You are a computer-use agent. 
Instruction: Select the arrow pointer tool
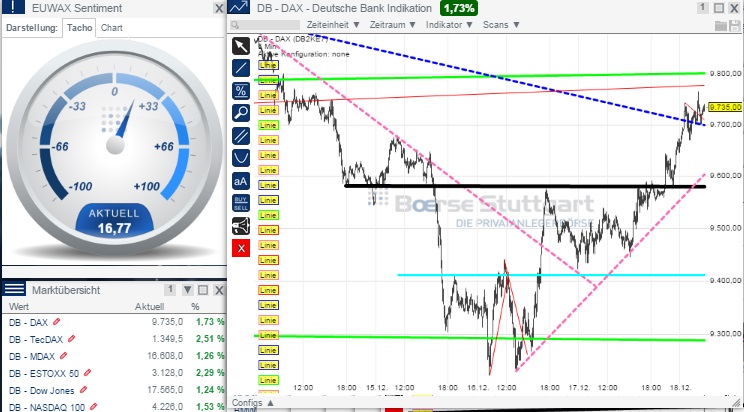[240, 46]
